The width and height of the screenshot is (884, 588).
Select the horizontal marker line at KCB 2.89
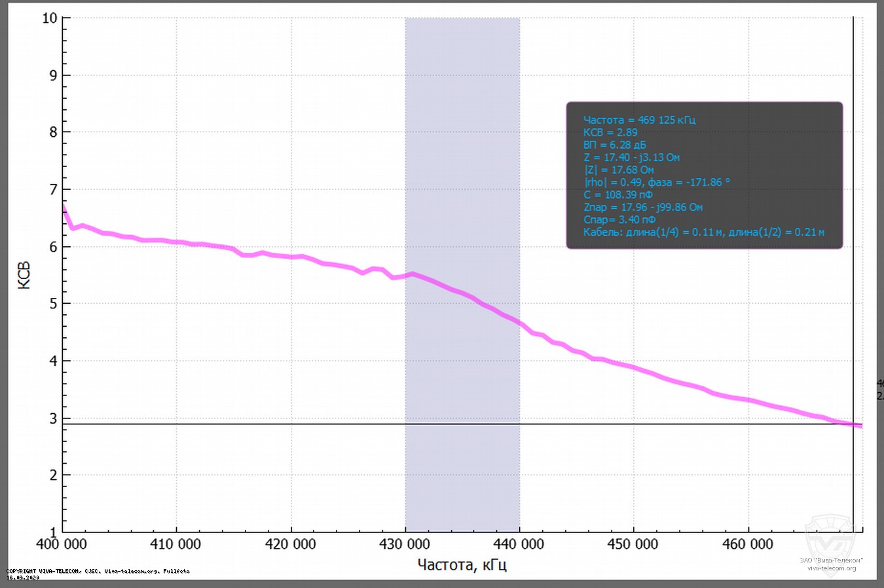point(262,424)
